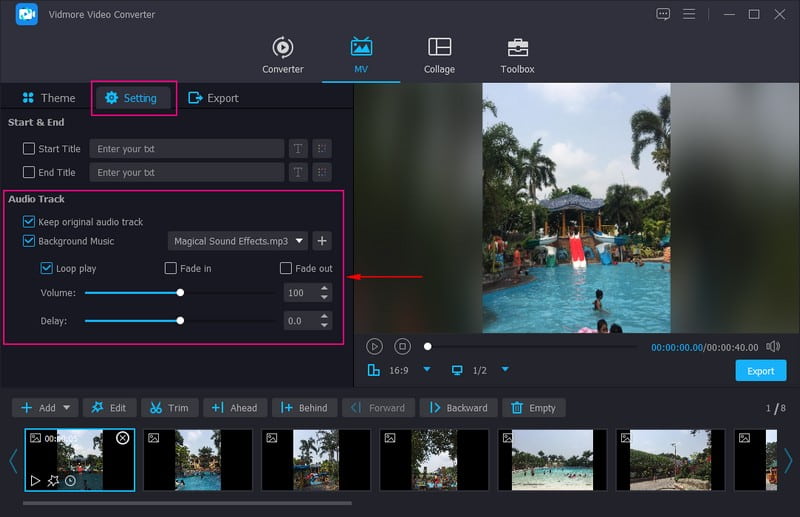Open the Start Title font style icon
The width and height of the screenshot is (800, 517).
(x=297, y=149)
